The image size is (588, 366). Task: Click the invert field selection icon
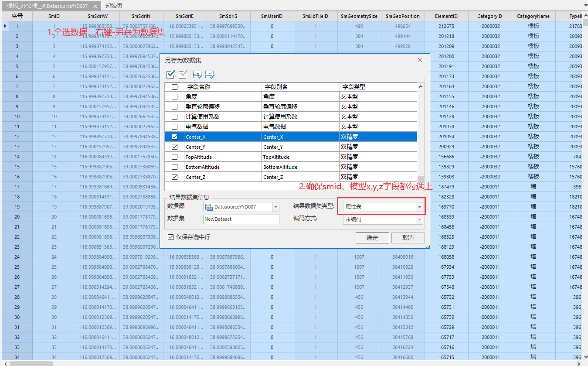[183, 74]
